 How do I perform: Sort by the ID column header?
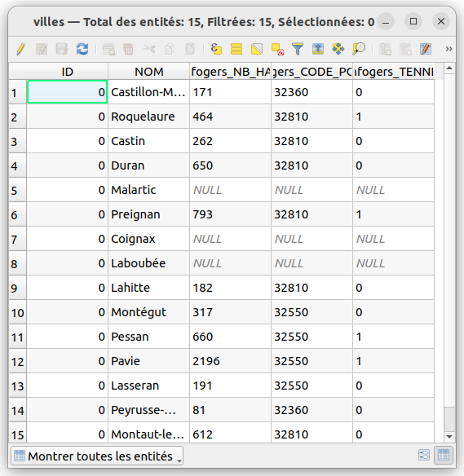point(67,72)
